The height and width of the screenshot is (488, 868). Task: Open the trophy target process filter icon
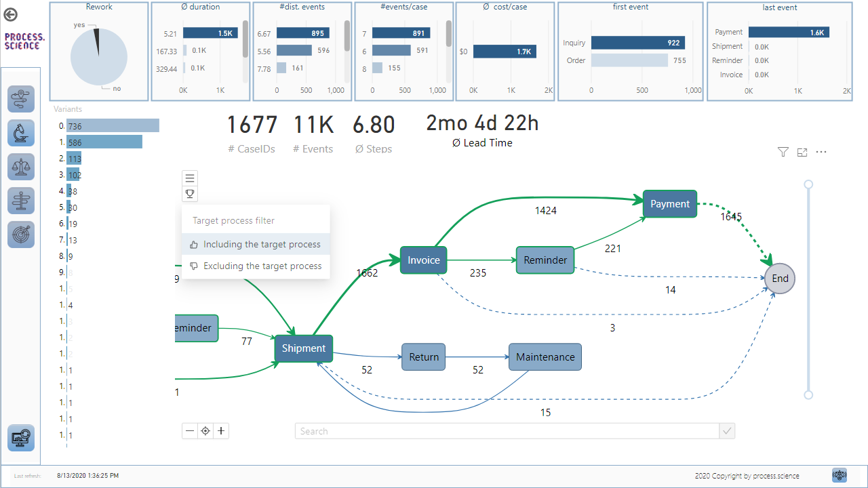189,194
